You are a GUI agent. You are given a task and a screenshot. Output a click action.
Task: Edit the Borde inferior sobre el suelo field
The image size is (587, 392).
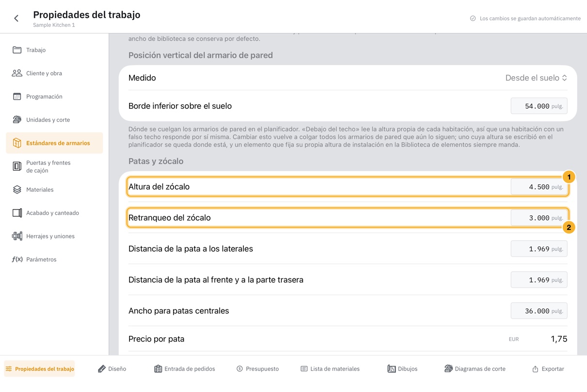pyautogui.click(x=539, y=106)
